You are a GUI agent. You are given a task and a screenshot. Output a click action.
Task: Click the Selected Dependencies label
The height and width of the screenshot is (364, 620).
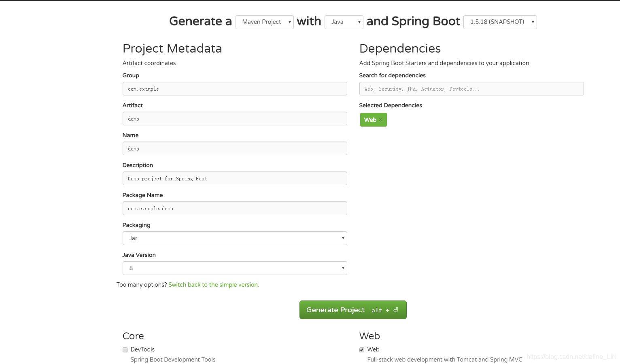point(391,105)
